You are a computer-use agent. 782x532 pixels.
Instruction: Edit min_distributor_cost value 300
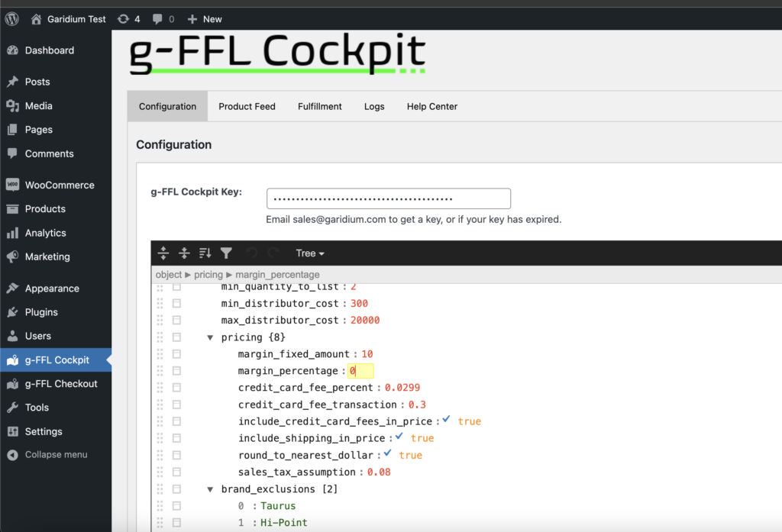click(359, 304)
